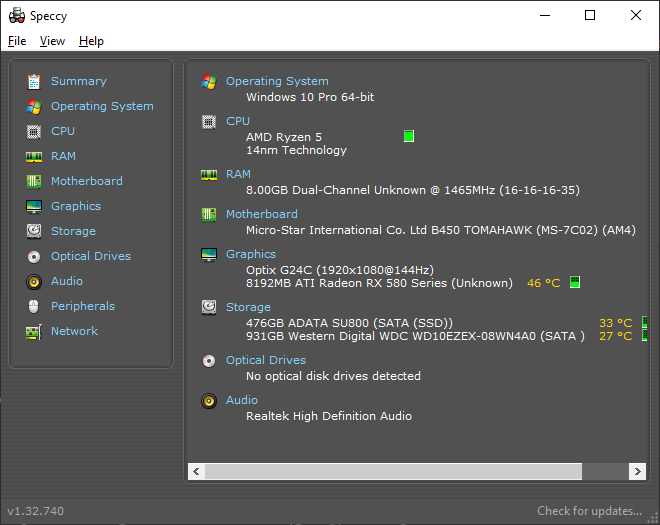
Task: Click the Realtek High Definition Audio text
Action: (329, 416)
